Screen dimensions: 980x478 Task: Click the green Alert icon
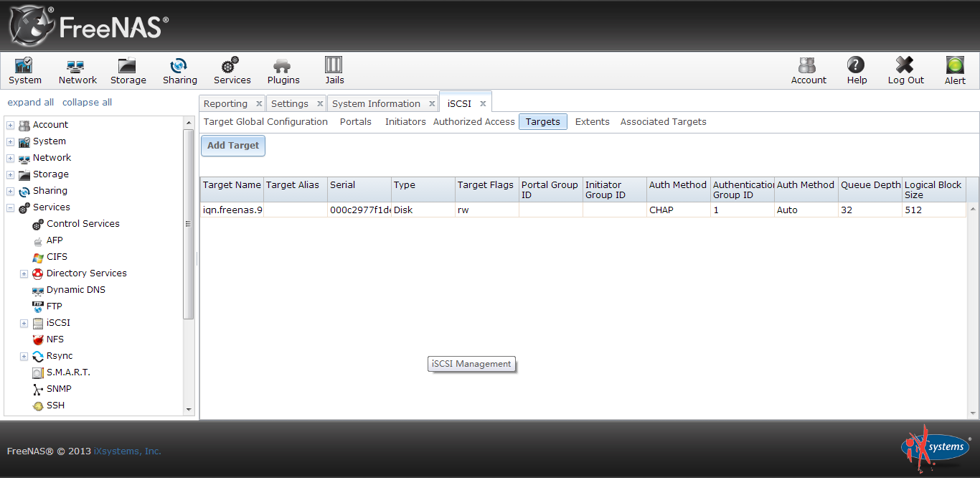(x=955, y=71)
